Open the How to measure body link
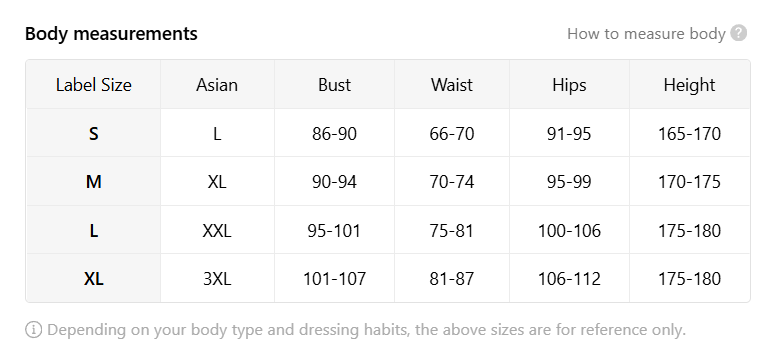This screenshot has width=762, height=363. pos(646,34)
